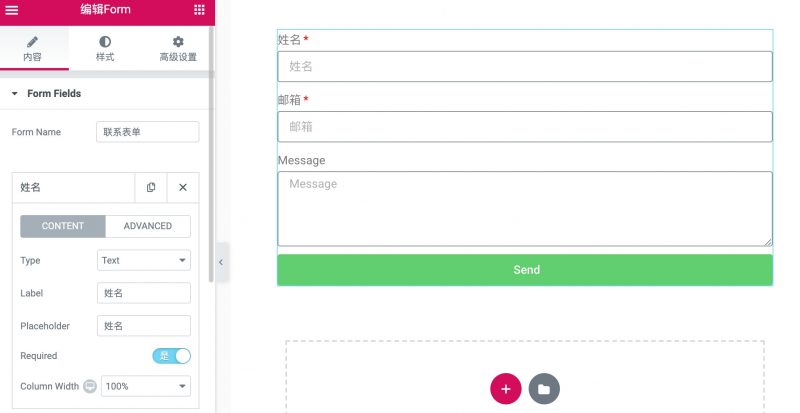
Task: Edit the Form Name input field
Action: [x=147, y=132]
